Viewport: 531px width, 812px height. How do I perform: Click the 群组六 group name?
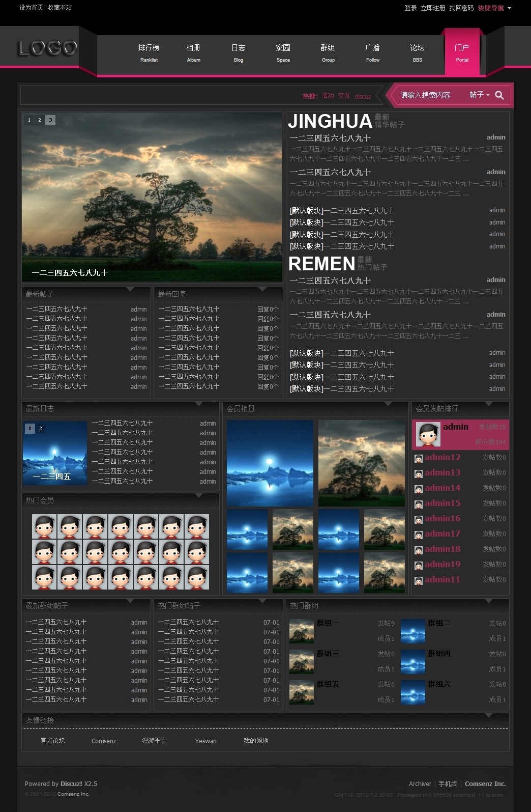tap(439, 684)
